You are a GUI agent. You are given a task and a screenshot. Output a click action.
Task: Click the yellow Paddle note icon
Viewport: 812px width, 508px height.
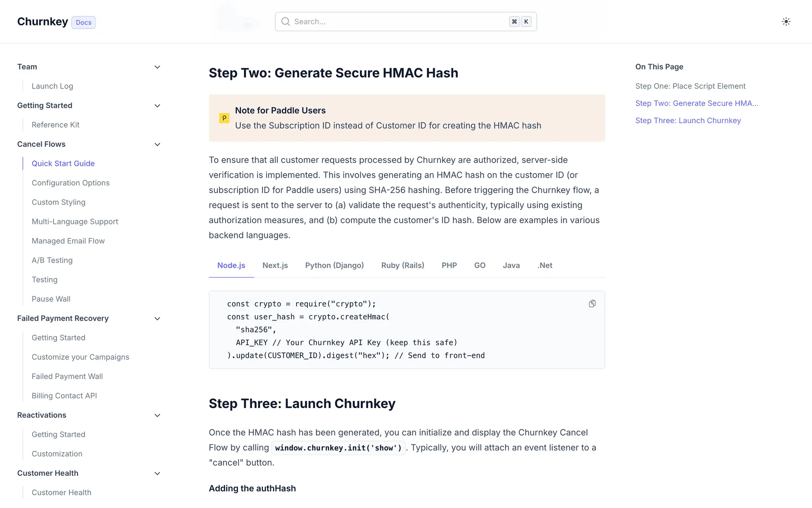point(224,118)
